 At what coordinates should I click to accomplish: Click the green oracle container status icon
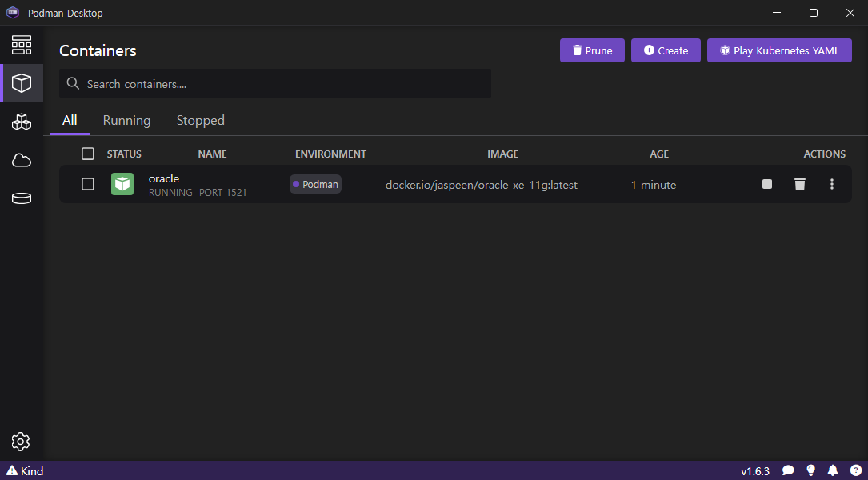click(x=122, y=184)
